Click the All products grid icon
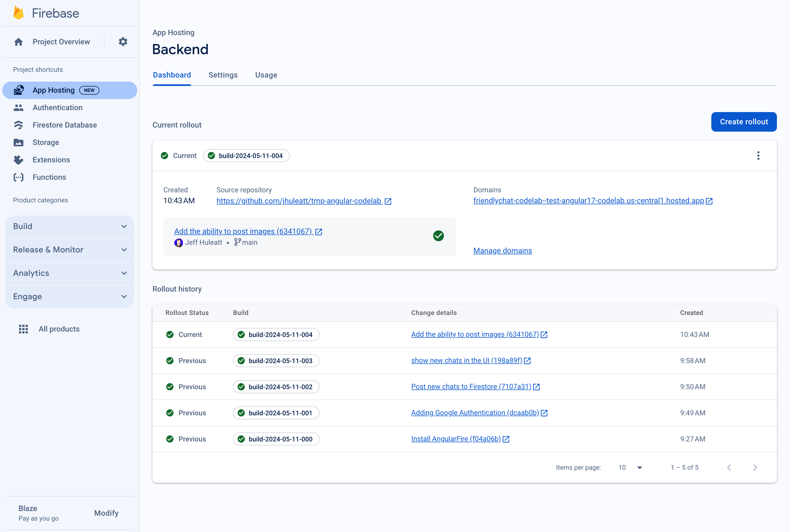 point(23,328)
